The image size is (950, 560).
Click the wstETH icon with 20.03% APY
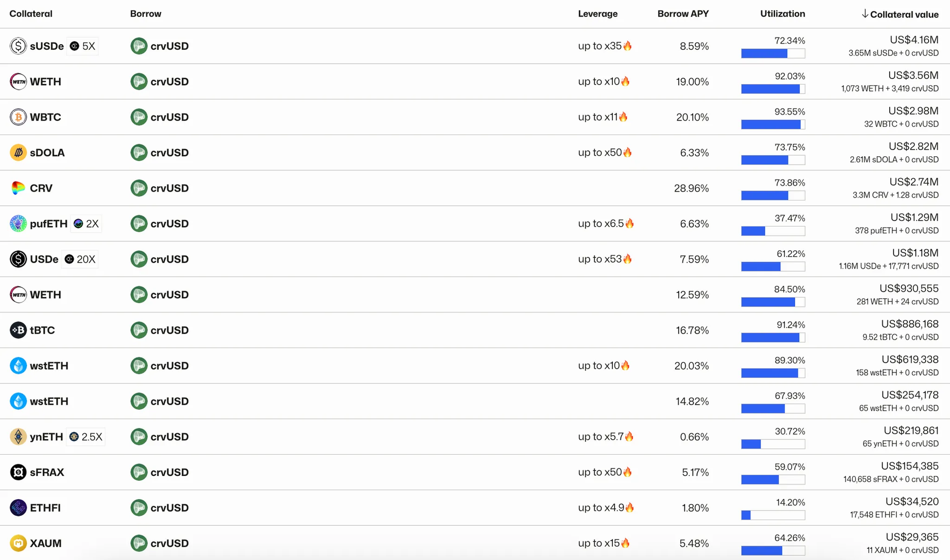(x=18, y=366)
